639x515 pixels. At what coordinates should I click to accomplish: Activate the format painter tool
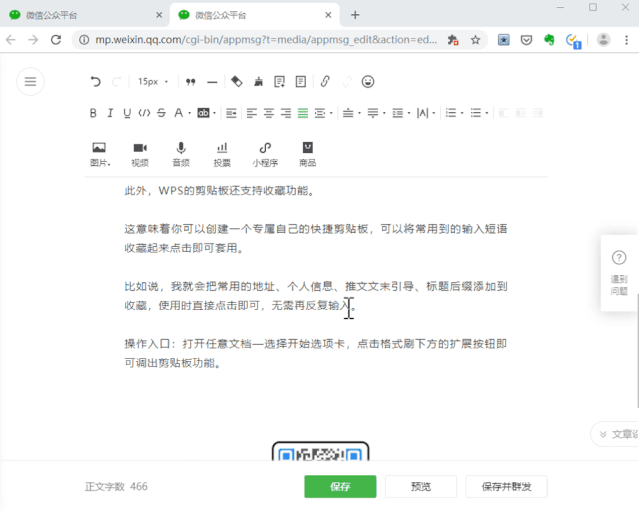coord(236,81)
